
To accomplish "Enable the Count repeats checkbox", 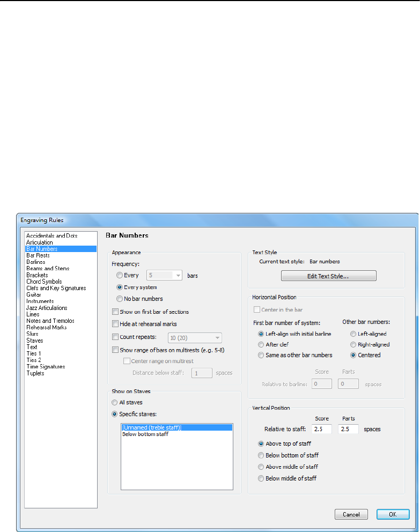I will [115, 337].
